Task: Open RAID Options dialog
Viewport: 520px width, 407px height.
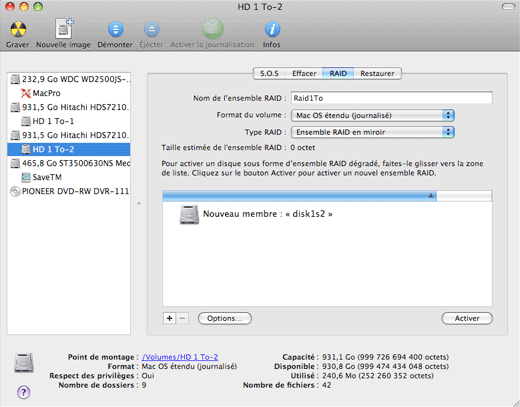Action: [225, 318]
